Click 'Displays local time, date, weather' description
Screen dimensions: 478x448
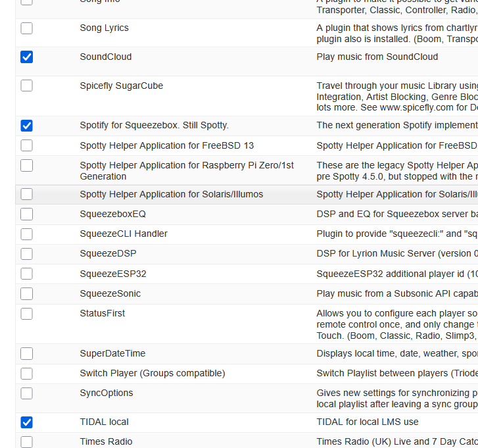click(x=397, y=353)
